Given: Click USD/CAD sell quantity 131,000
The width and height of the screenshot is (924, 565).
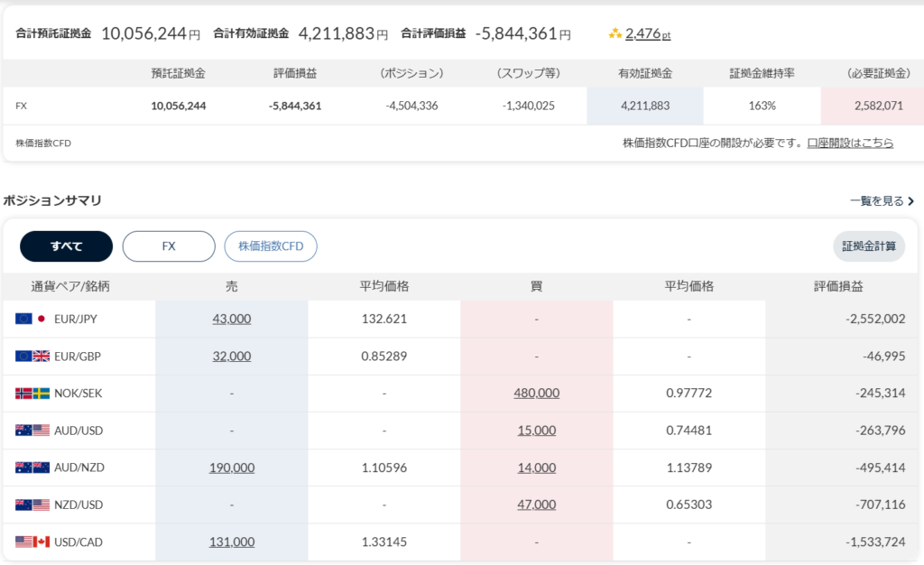Looking at the screenshot, I should click(x=232, y=542).
